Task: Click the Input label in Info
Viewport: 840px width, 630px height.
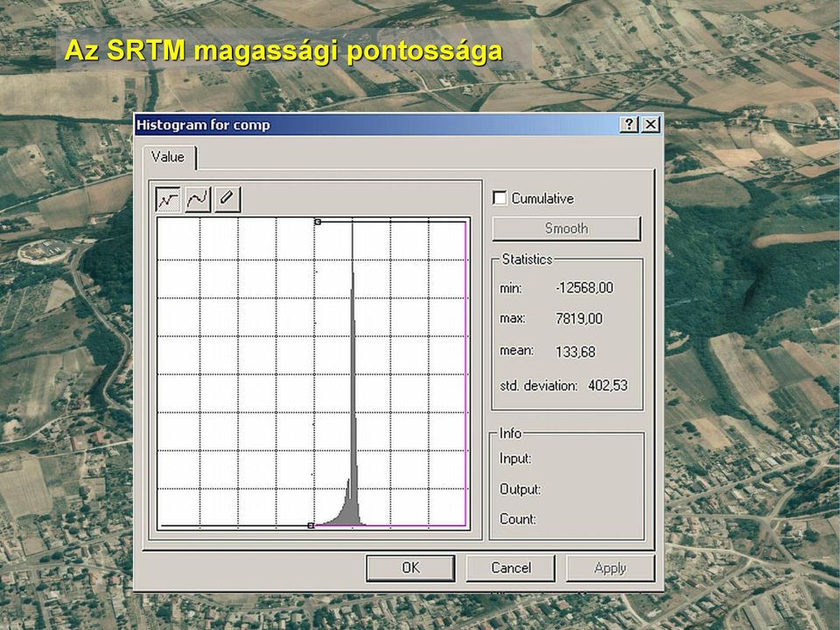Action: (514, 458)
